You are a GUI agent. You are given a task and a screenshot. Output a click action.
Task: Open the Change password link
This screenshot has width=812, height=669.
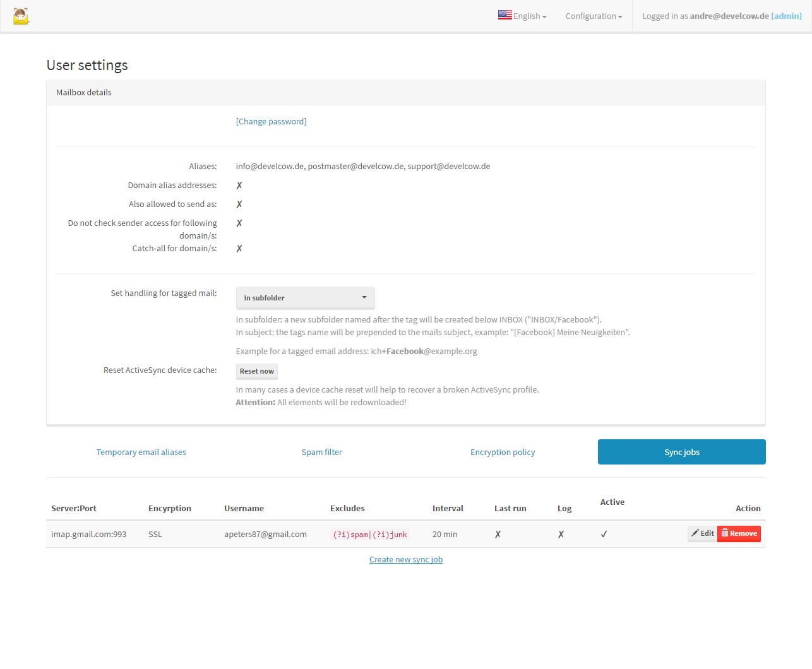coord(271,121)
